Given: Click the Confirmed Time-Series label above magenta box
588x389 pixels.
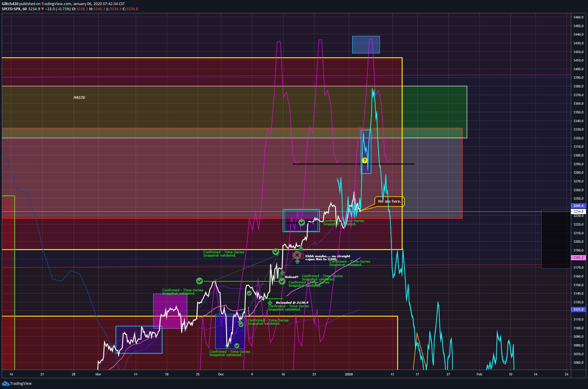Looking at the screenshot, I should tap(182, 292).
